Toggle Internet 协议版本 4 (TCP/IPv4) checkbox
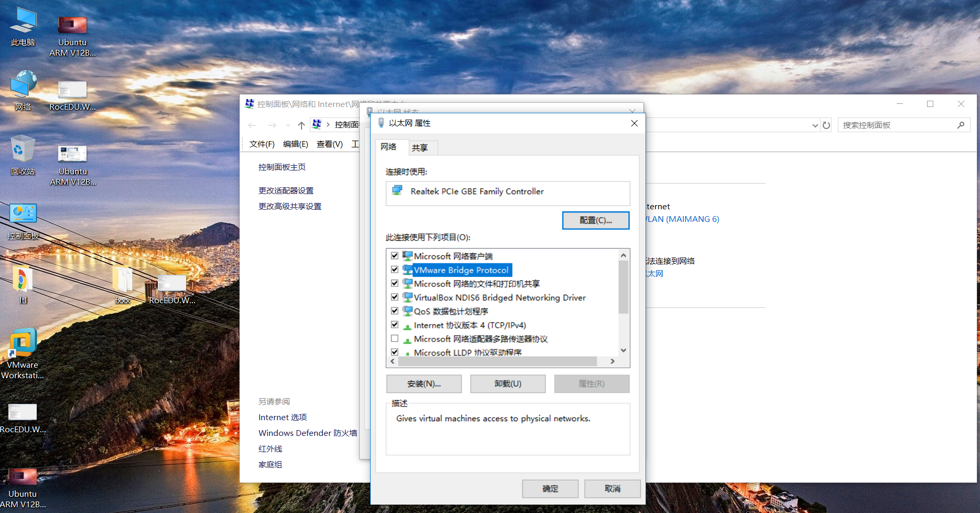 pyautogui.click(x=395, y=325)
